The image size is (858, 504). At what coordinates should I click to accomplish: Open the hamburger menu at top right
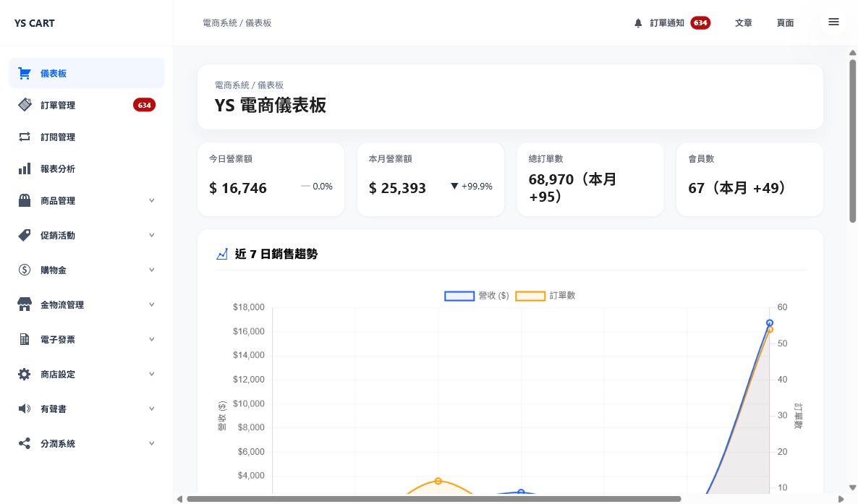(x=833, y=22)
